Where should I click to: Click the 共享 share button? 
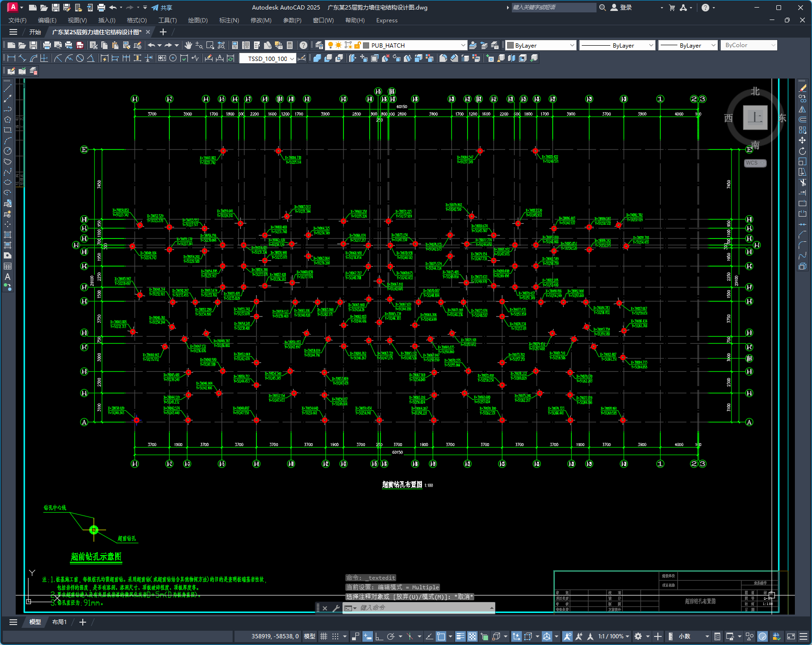click(x=162, y=8)
